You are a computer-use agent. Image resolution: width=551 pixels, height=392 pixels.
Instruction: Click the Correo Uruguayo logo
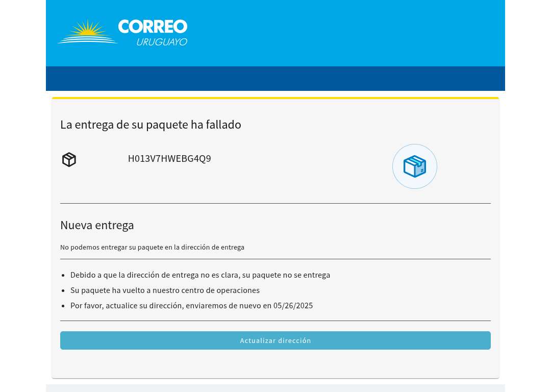pos(122,33)
